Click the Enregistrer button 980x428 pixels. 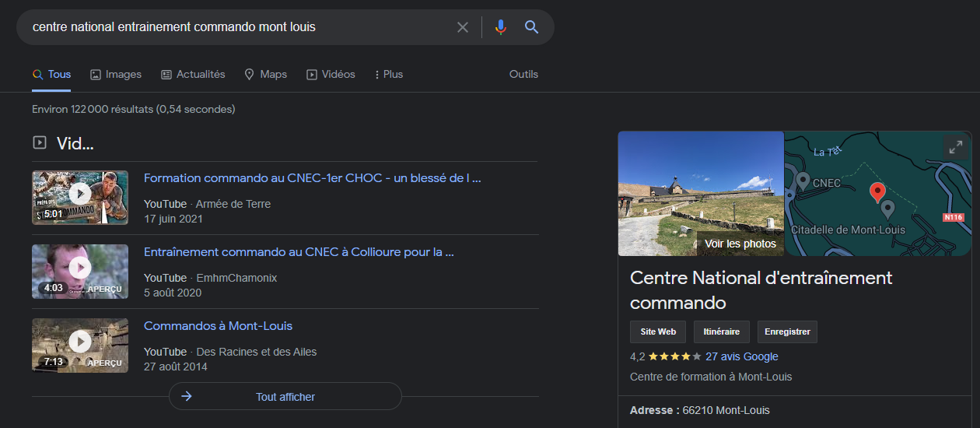pos(787,332)
